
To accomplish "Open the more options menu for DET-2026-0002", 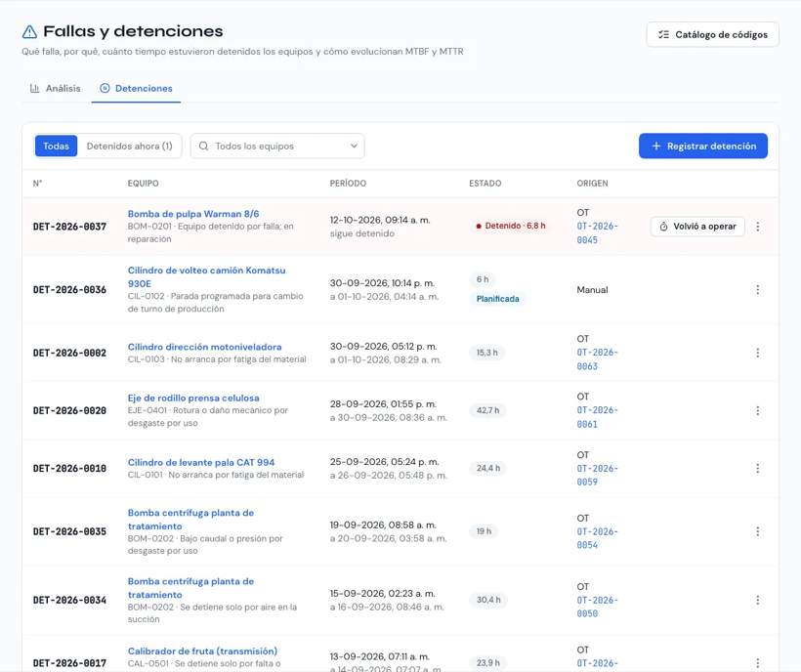I will 758,353.
